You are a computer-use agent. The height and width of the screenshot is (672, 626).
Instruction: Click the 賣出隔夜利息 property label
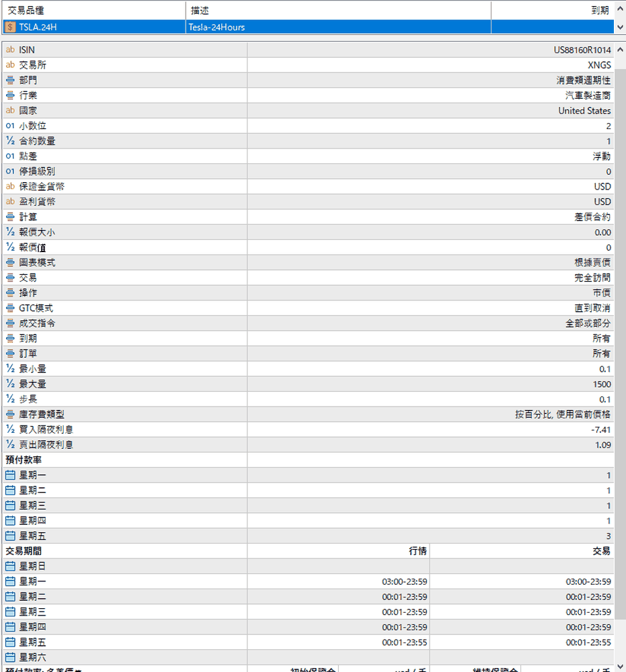pyautogui.click(x=46, y=444)
